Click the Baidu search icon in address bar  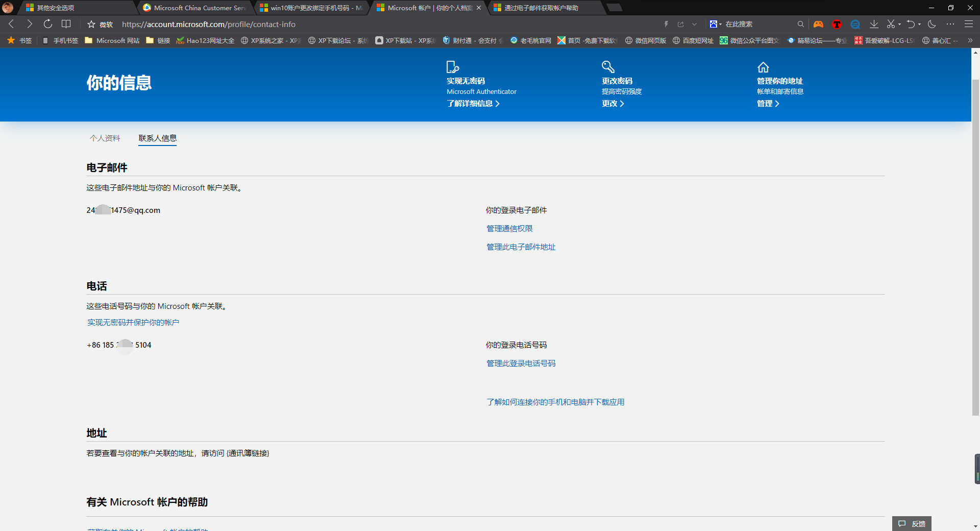pos(714,24)
